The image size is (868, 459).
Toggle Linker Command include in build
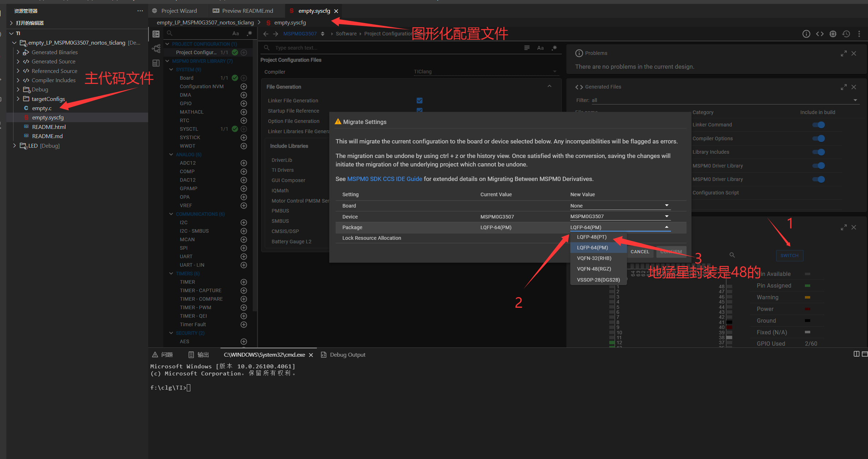pos(819,125)
